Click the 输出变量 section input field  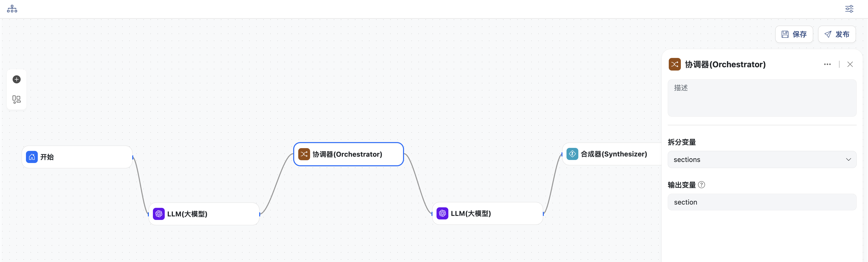tap(761, 202)
